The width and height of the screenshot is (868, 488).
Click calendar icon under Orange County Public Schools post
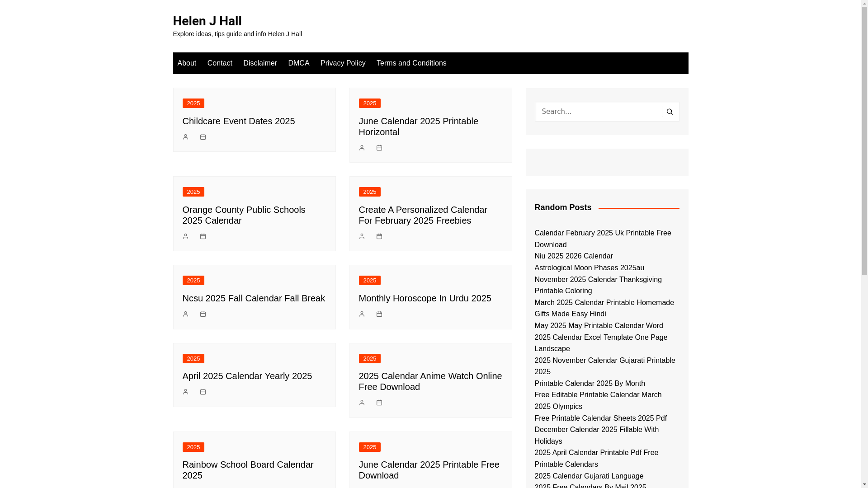point(203,236)
